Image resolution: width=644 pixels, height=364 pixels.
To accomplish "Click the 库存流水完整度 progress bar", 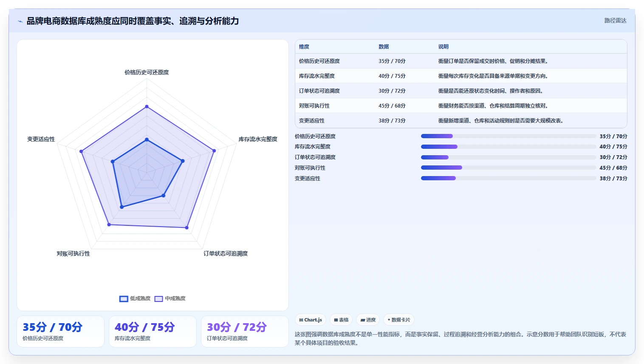I will pos(508,147).
